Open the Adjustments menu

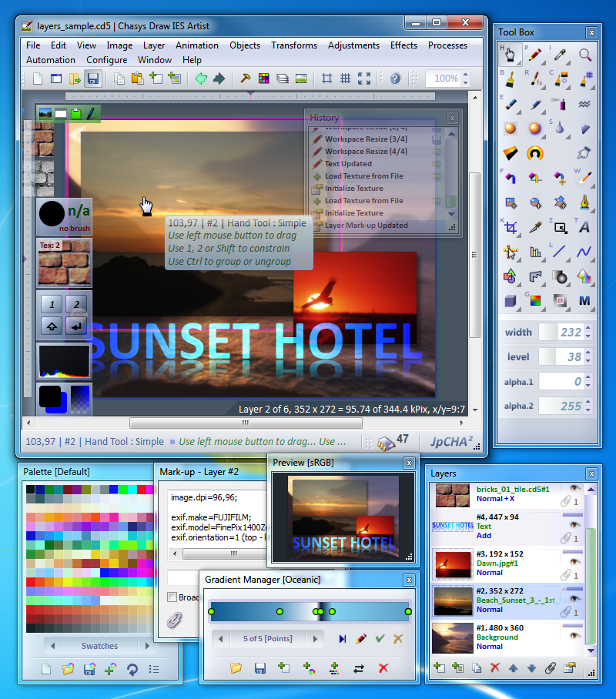[x=353, y=45]
